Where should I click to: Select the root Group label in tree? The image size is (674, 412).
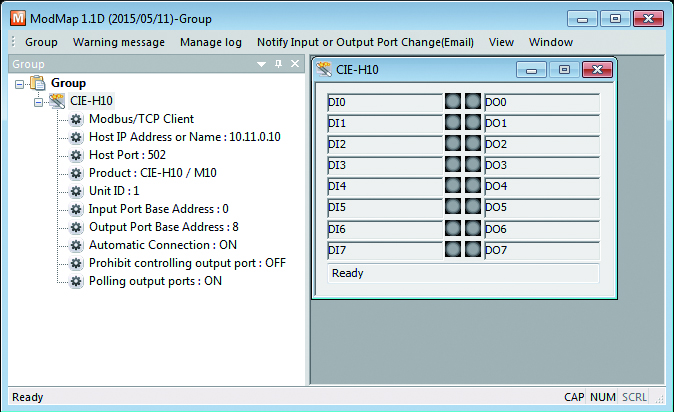pos(68,83)
